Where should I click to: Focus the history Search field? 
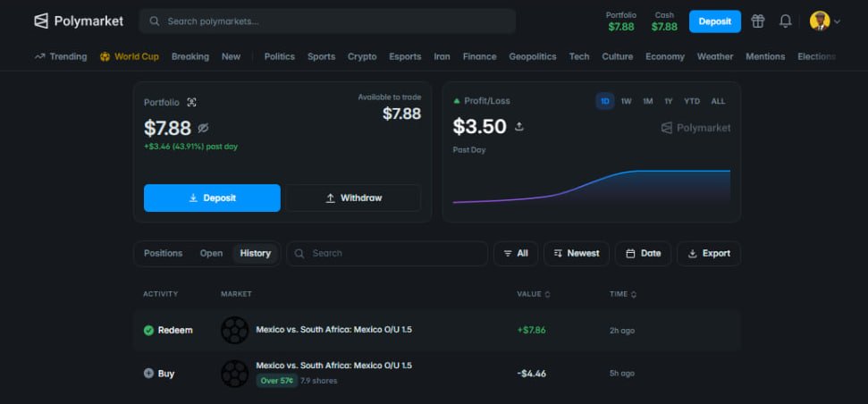387,254
